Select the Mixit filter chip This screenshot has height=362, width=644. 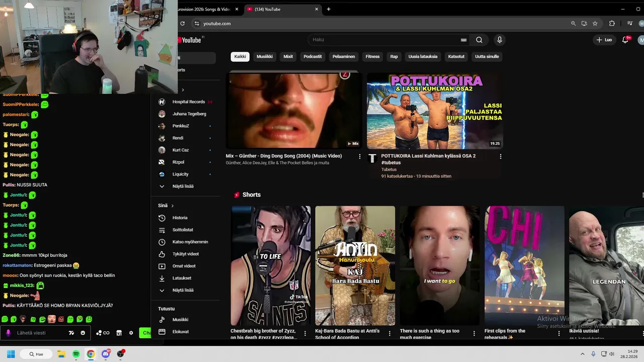pos(288,56)
